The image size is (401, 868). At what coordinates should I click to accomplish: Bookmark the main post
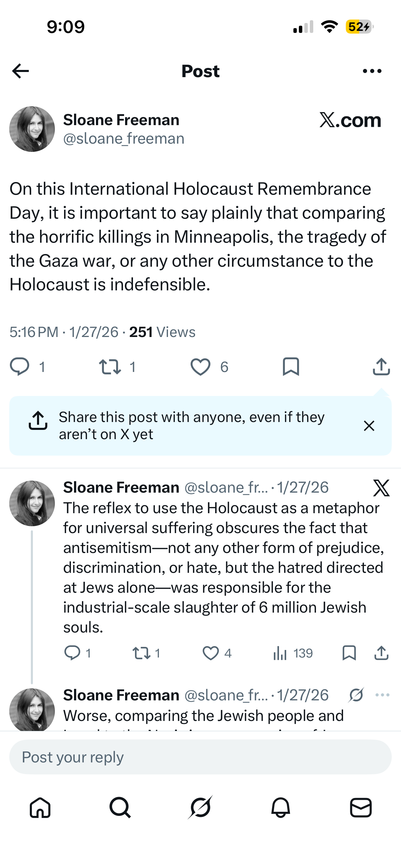point(291,366)
